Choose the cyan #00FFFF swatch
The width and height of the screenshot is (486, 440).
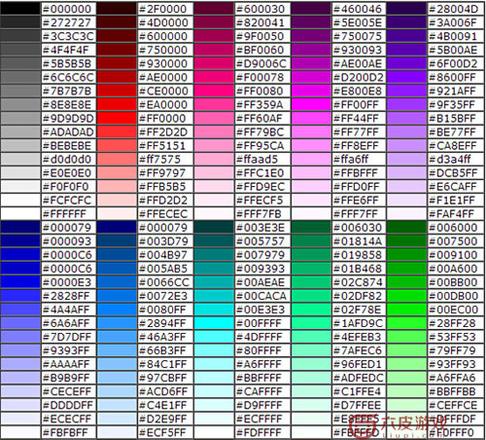point(214,323)
